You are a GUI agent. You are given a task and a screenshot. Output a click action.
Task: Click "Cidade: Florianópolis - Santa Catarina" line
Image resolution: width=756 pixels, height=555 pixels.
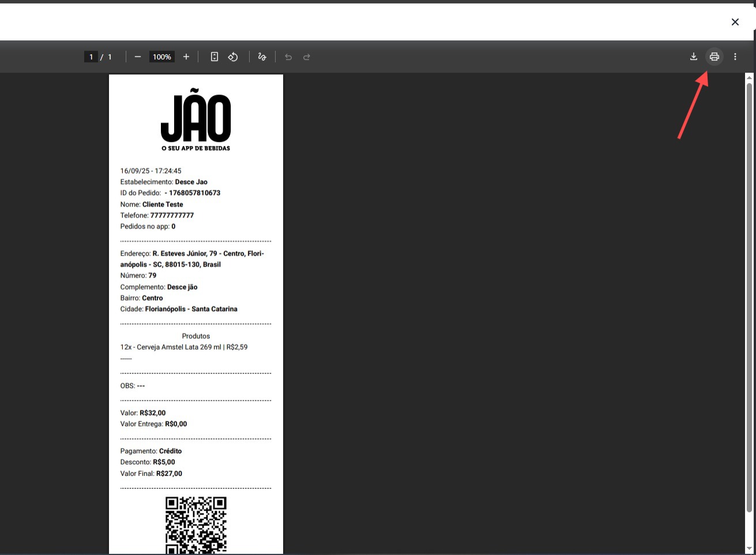(x=179, y=309)
